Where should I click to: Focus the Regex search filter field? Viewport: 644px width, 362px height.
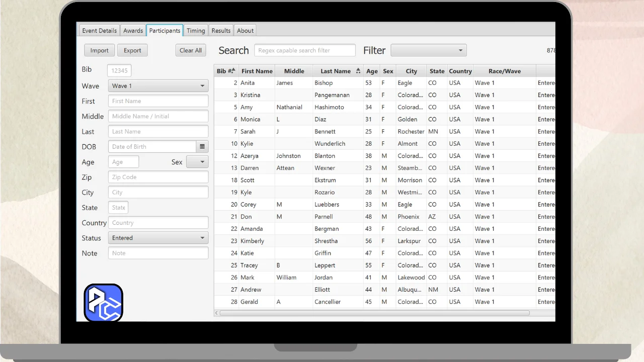tap(305, 50)
